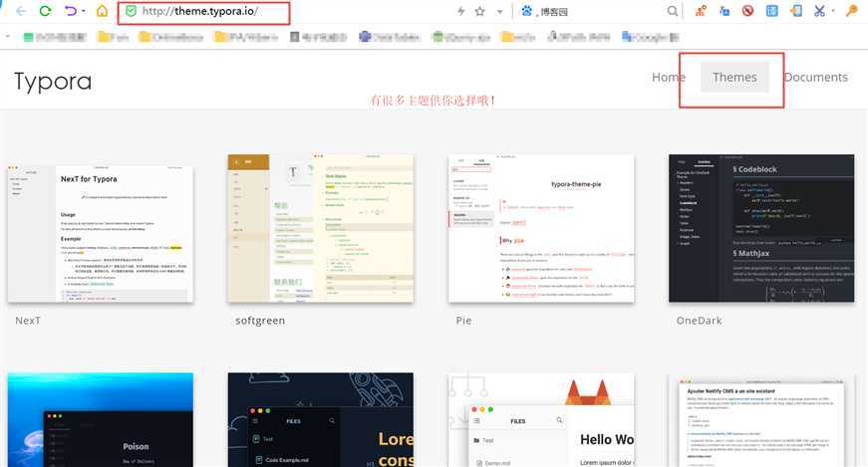Click the lightning speed-mode icon
Viewport: 868px width, 467px height.
[x=460, y=11]
